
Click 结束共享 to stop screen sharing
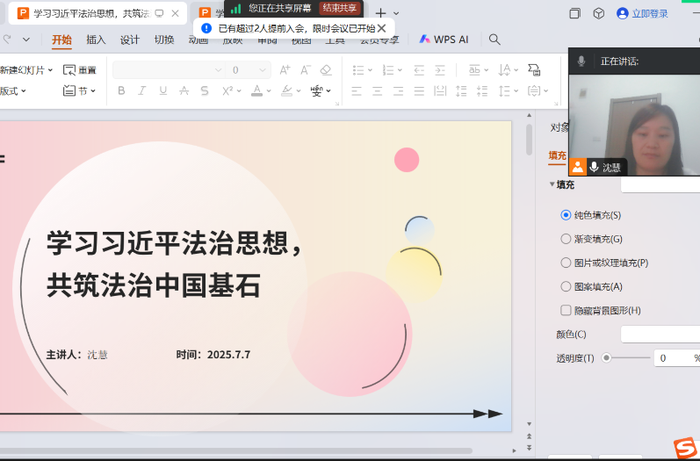coord(338,8)
